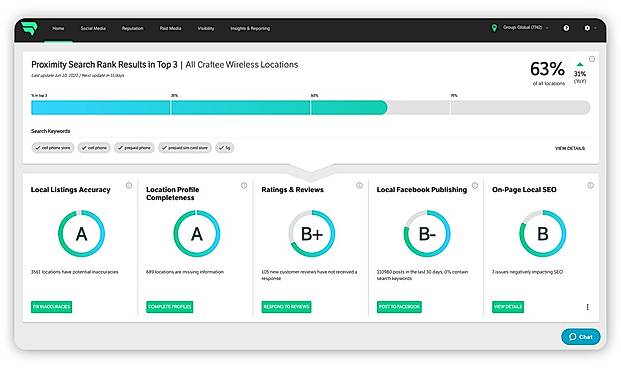Expand the dropdown arrow beside settings gear
This screenshot has width=621, height=368.
click(x=595, y=29)
